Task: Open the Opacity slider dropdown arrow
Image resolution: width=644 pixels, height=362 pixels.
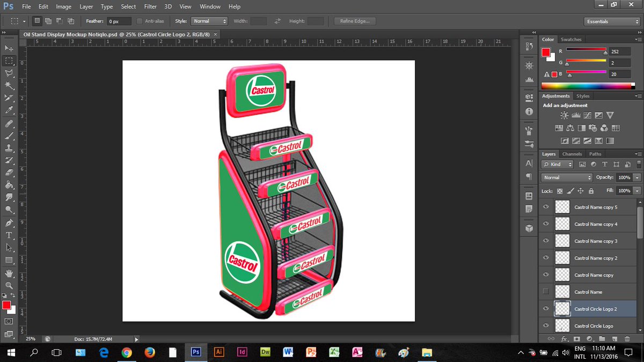Action: (637, 178)
